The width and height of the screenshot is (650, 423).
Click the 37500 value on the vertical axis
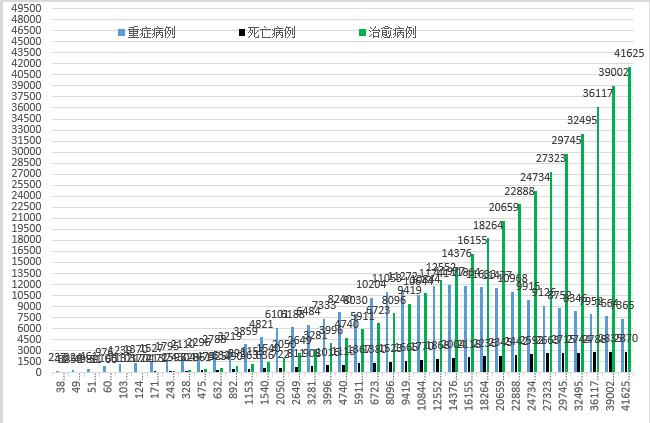coord(27,96)
